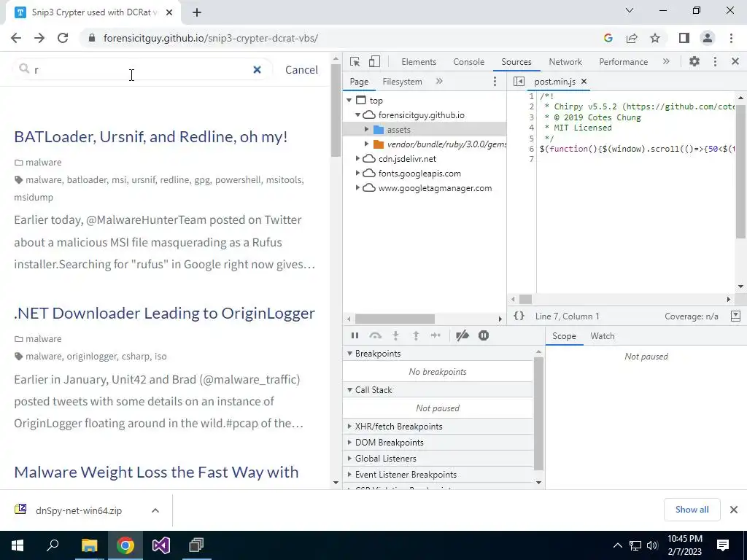This screenshot has width=747, height=560.
Task: Toggle deactivate breakpoints icon
Action: (462, 335)
